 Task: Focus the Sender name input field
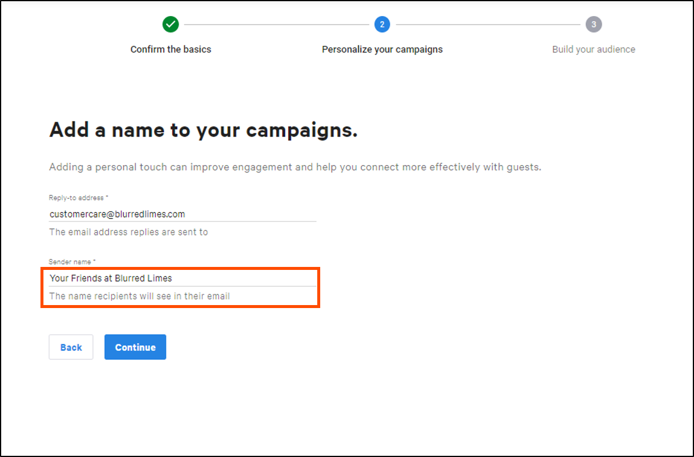(x=182, y=278)
